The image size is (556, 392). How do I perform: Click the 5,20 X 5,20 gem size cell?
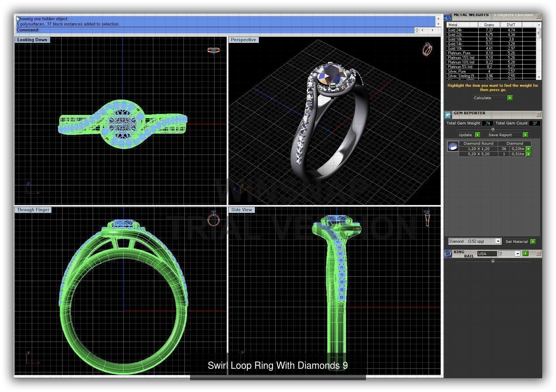click(478, 154)
